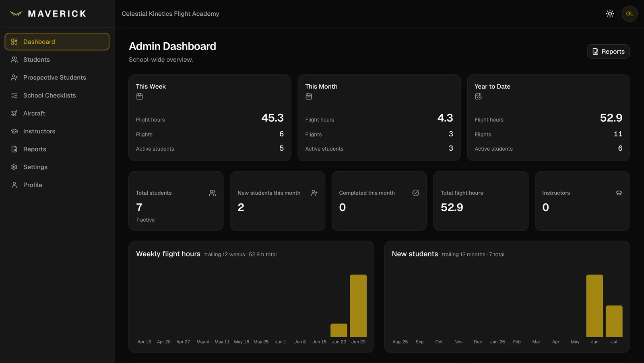Click the '7 active' text under Total students
The height and width of the screenshot is (363, 644).
145,220
